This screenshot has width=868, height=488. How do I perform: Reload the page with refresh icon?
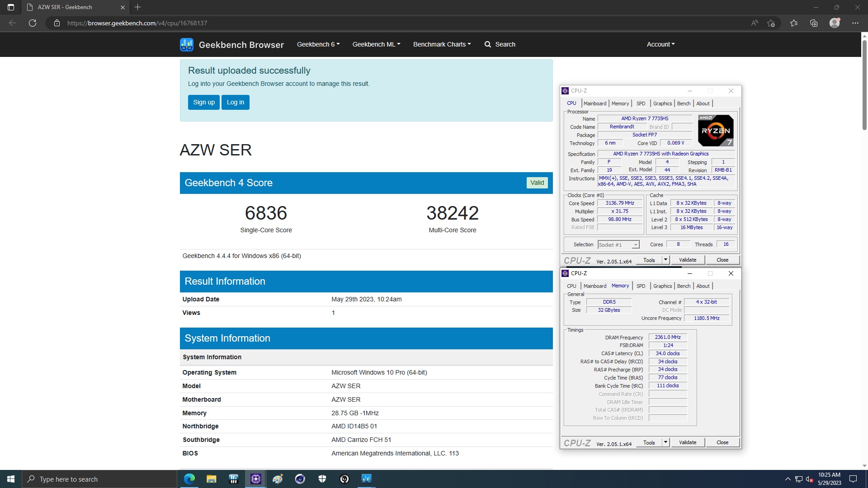[33, 23]
